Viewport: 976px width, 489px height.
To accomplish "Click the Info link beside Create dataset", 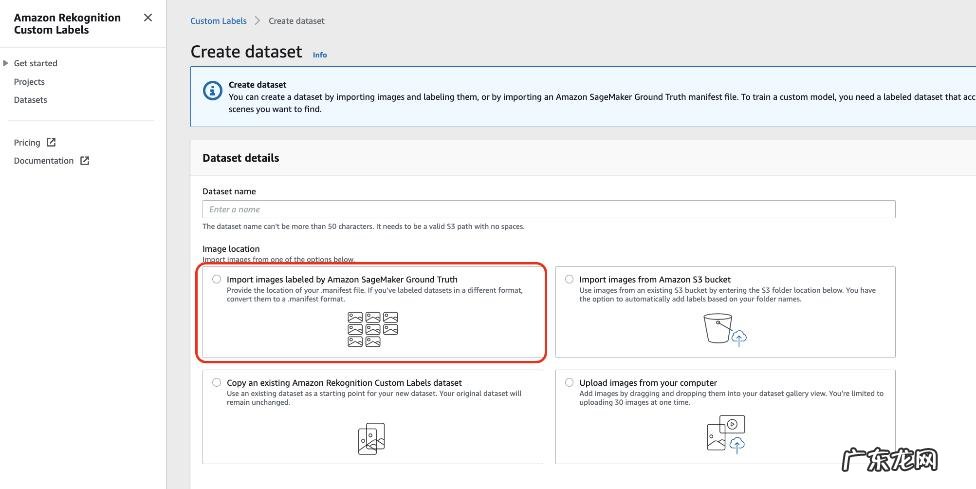I will (320, 55).
